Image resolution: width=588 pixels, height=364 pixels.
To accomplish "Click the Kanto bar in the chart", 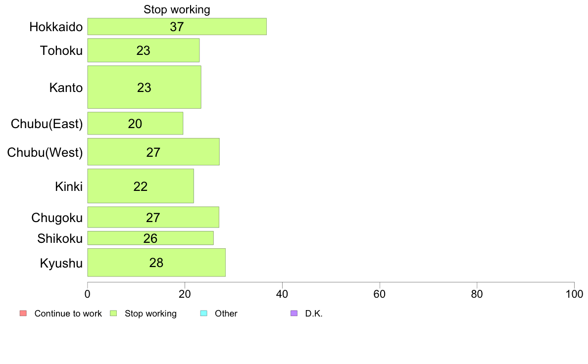I will click(x=145, y=88).
